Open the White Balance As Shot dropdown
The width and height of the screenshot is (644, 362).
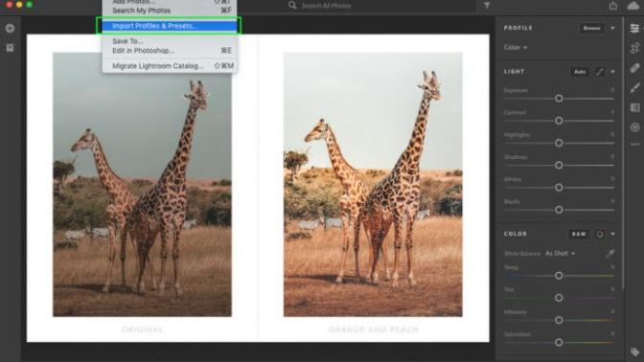[x=560, y=254]
